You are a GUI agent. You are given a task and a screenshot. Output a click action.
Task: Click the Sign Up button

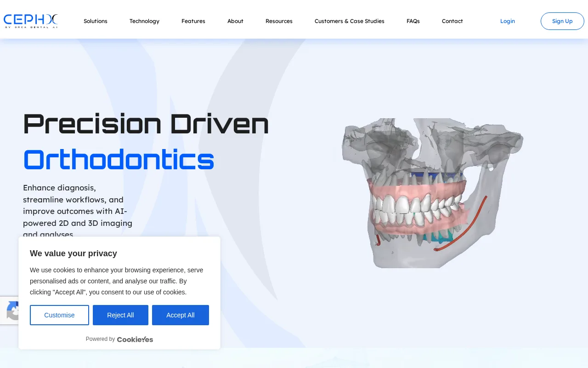tap(562, 21)
